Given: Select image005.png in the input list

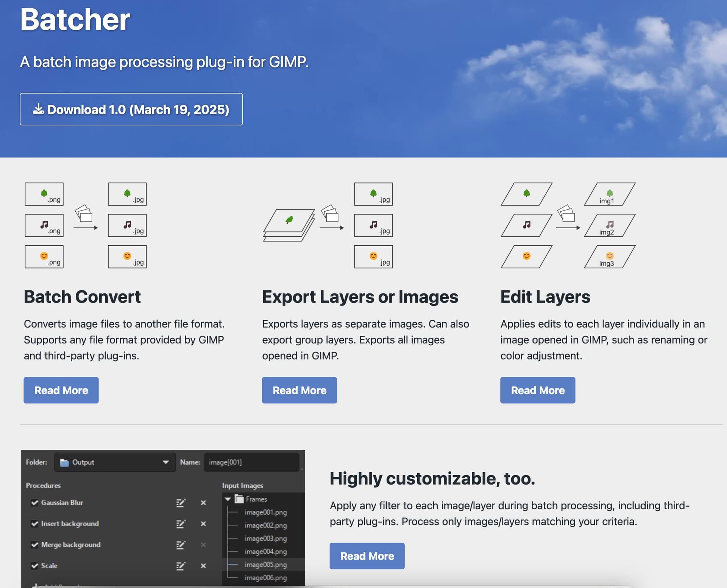Looking at the screenshot, I should click(x=265, y=565).
